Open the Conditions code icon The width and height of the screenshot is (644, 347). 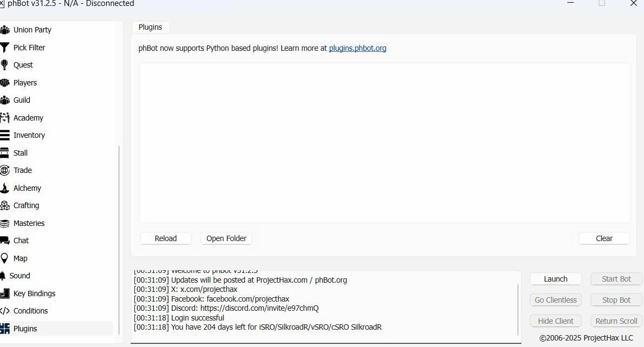pos(5,311)
